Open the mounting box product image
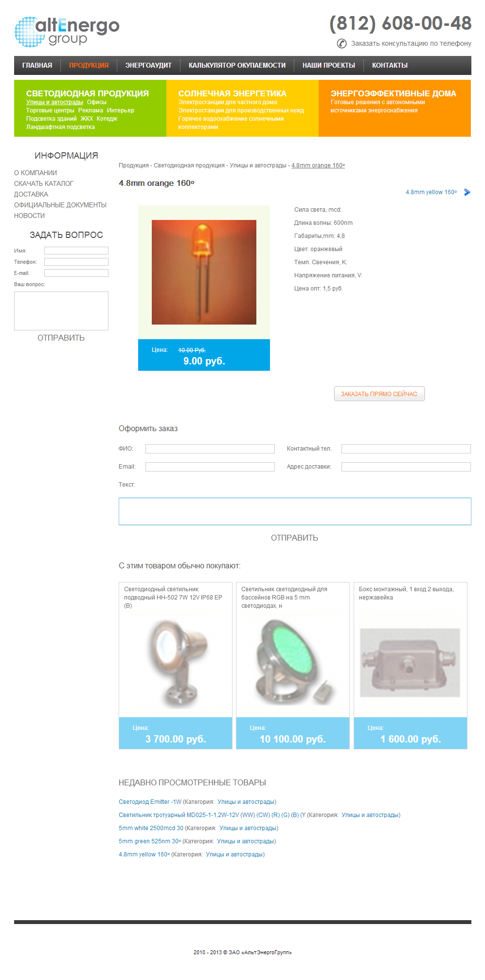 click(410, 662)
